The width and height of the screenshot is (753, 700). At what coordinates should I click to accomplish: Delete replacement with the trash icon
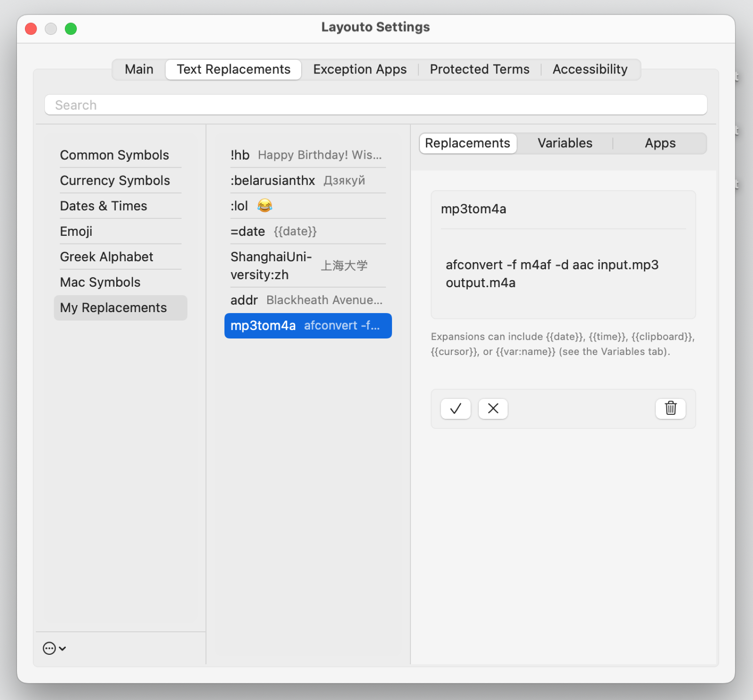[x=671, y=409]
